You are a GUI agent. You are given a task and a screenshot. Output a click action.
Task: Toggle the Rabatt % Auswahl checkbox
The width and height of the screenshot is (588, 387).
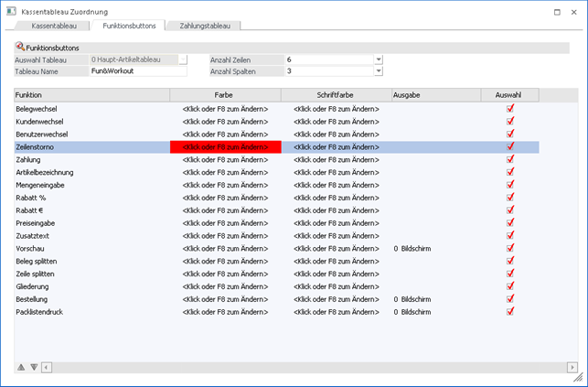(510, 198)
